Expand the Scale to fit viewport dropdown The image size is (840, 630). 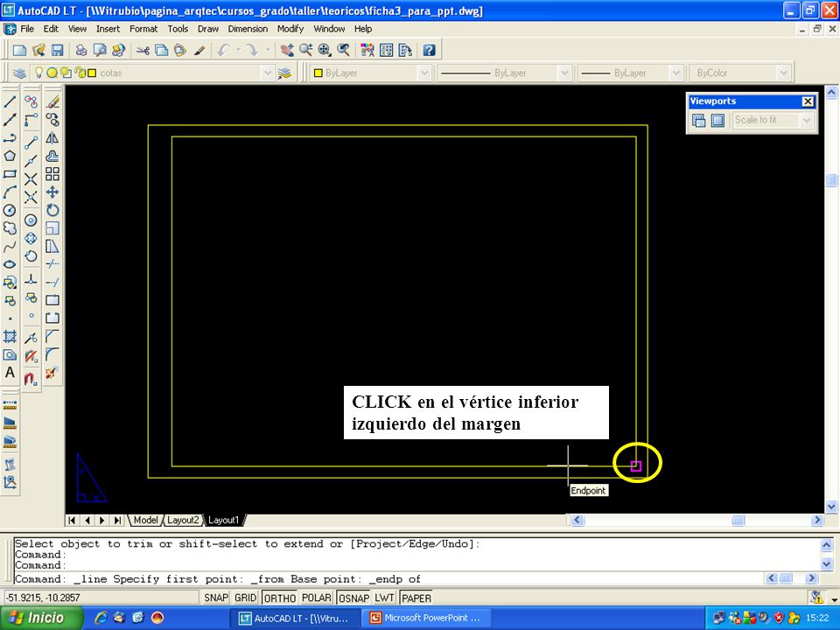pyautogui.click(x=807, y=121)
